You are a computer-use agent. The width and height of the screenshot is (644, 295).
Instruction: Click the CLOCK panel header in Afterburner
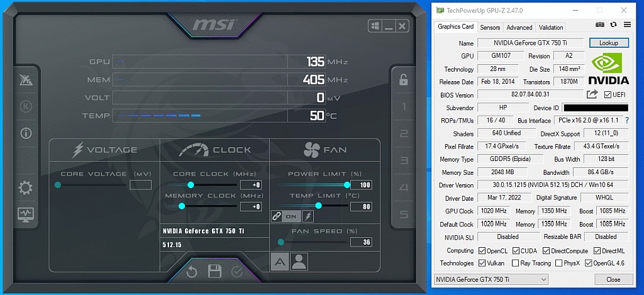(x=214, y=150)
